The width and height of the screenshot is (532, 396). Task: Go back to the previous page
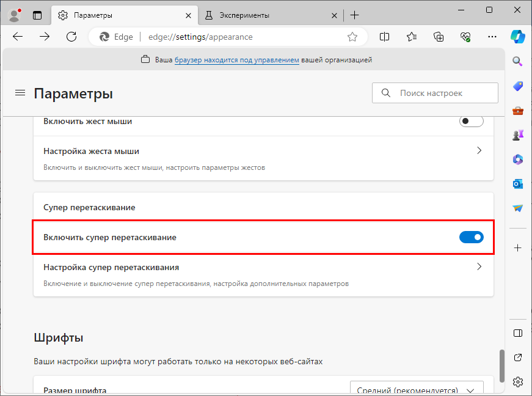point(18,37)
